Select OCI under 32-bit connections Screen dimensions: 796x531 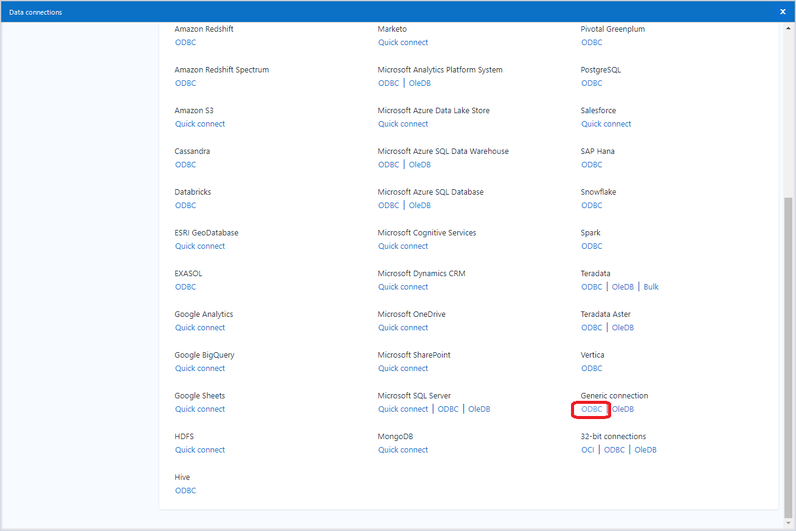[x=587, y=450]
